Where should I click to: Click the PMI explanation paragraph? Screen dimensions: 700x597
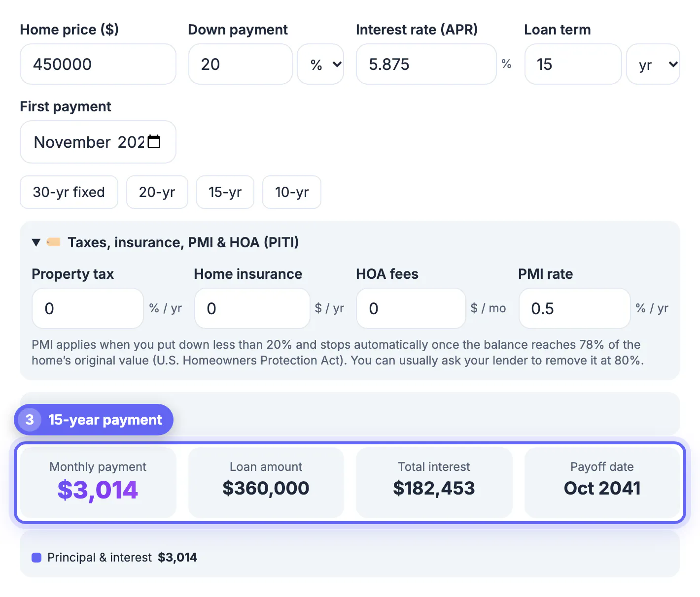tap(338, 353)
